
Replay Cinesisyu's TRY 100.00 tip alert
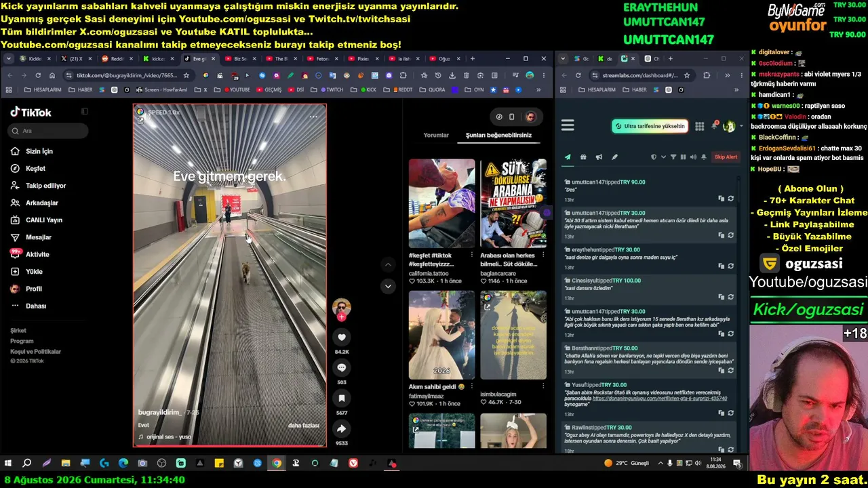pyautogui.click(x=730, y=297)
